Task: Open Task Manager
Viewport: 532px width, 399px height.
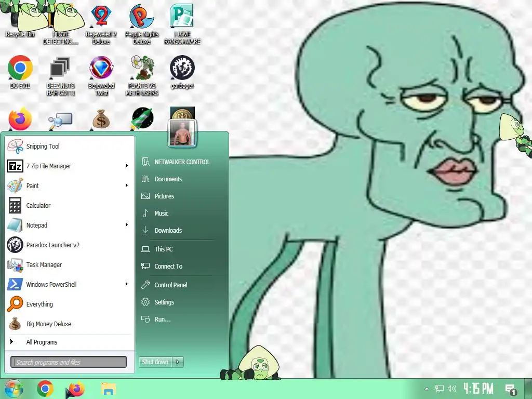Action: click(x=70, y=264)
